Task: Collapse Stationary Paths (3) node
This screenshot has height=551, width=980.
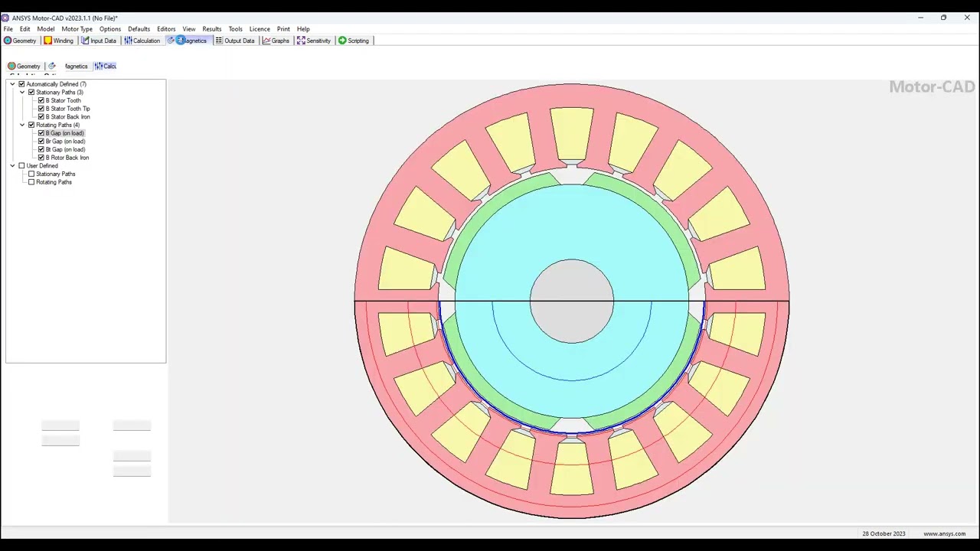Action: point(22,93)
